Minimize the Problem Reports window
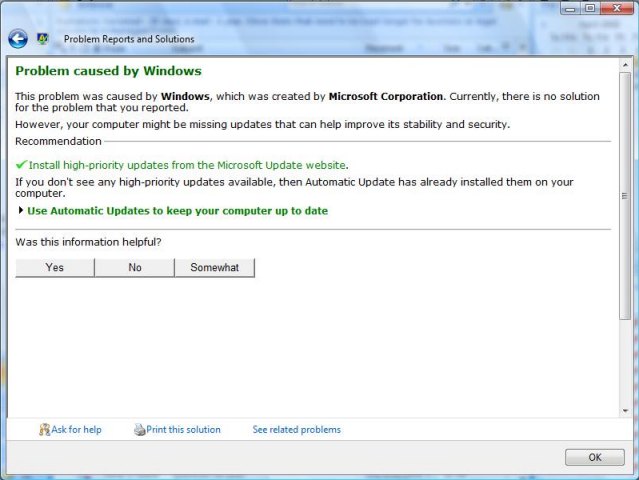 571,8
